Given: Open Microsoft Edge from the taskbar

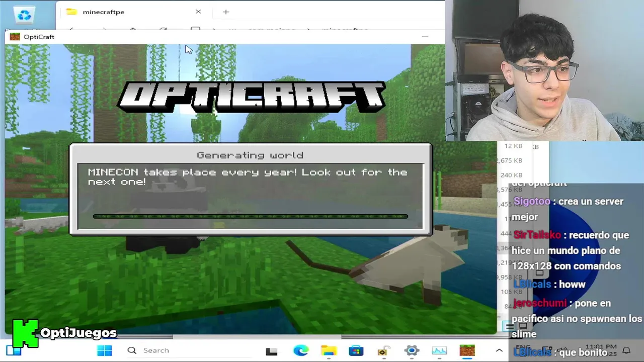Looking at the screenshot, I should click(x=301, y=350).
